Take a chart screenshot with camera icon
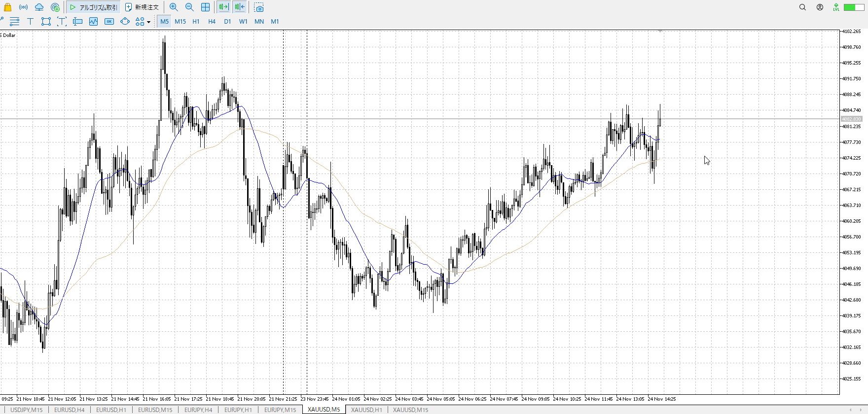The image size is (868, 414). pos(259,7)
